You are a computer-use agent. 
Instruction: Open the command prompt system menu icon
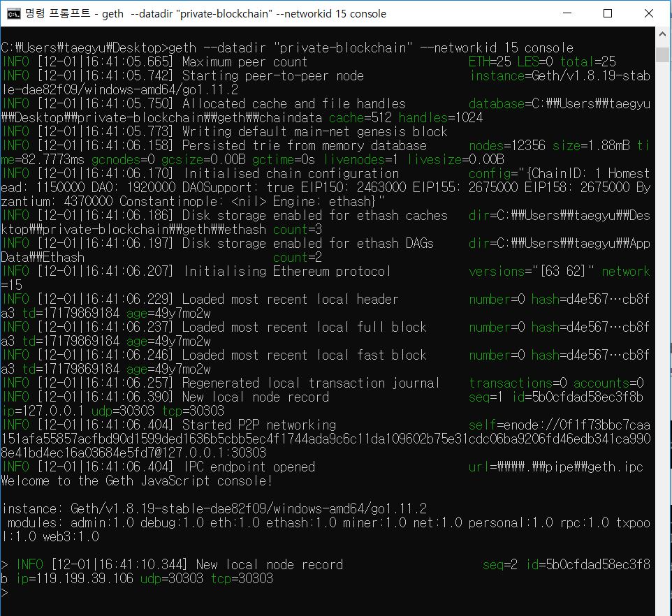pyautogui.click(x=14, y=14)
